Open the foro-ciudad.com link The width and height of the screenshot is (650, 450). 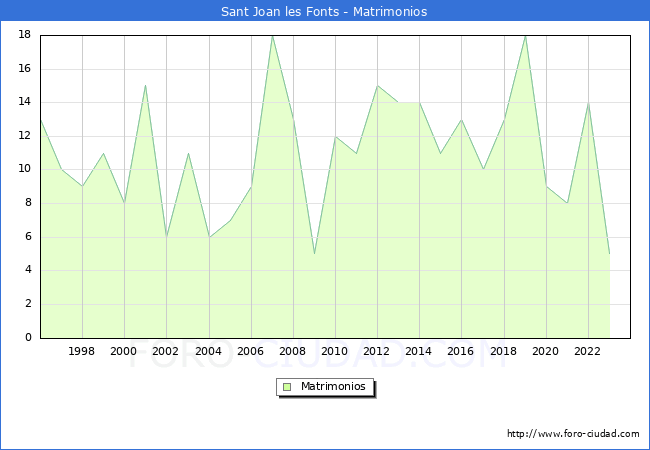point(573,434)
